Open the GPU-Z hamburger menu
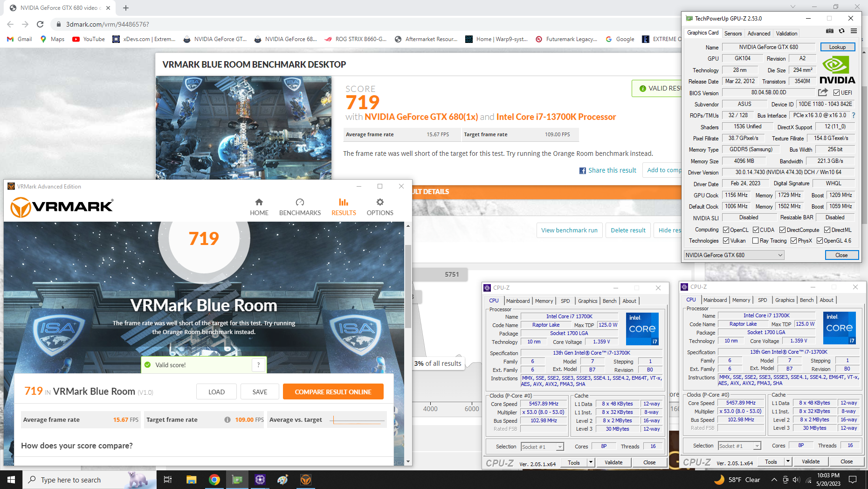The height and width of the screenshot is (489, 868). (854, 31)
